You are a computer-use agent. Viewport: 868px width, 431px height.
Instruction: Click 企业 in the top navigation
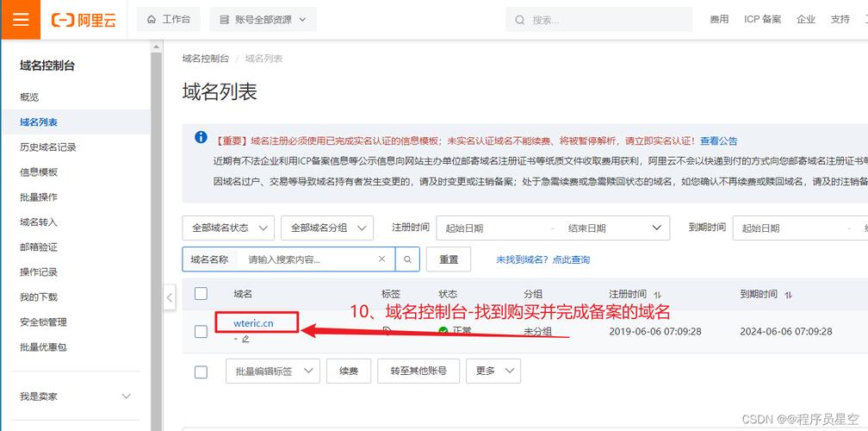tap(806, 19)
